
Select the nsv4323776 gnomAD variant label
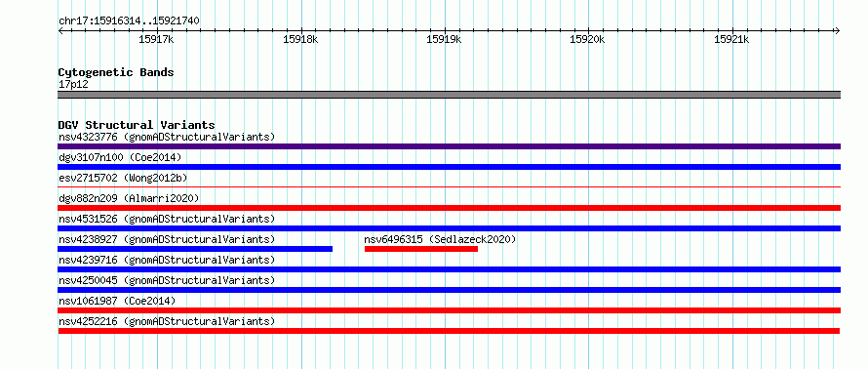167,137
